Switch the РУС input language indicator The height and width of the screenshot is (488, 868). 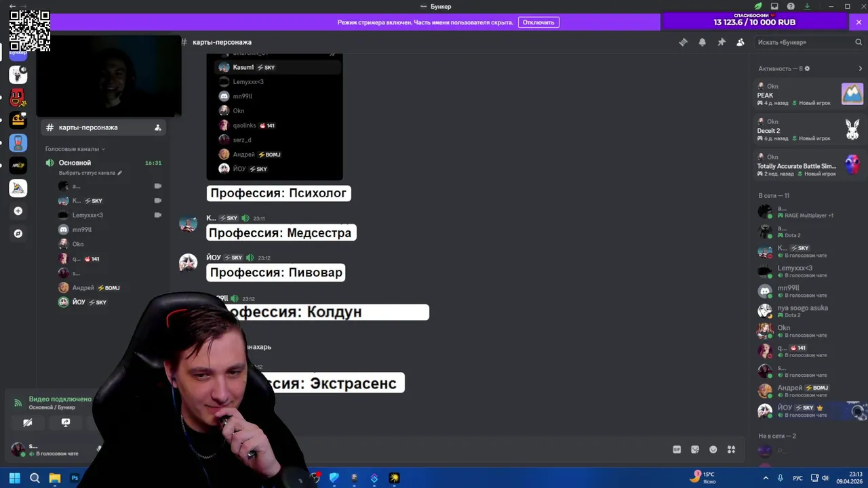tap(798, 478)
